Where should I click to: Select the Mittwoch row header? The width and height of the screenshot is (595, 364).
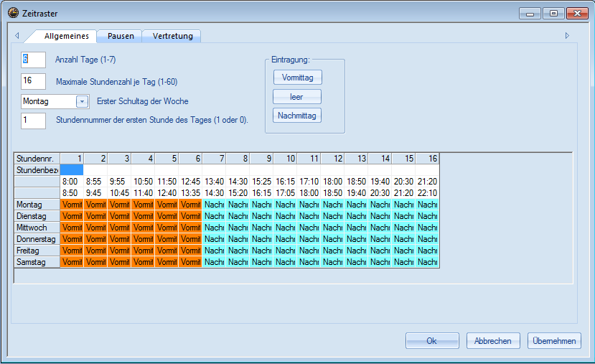click(37, 228)
